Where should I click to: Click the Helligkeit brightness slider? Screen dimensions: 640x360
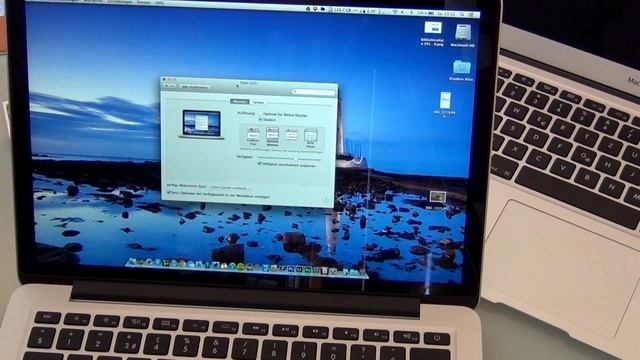tap(289, 158)
